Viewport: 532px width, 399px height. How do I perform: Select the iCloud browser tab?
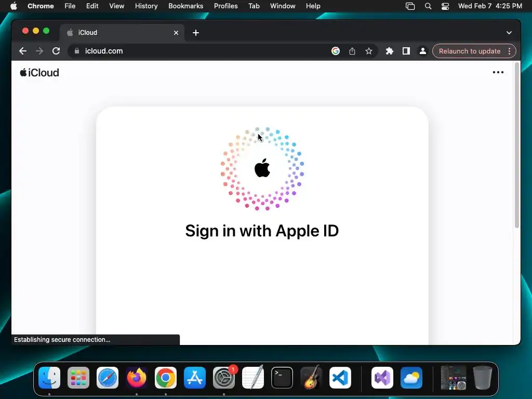(122, 33)
